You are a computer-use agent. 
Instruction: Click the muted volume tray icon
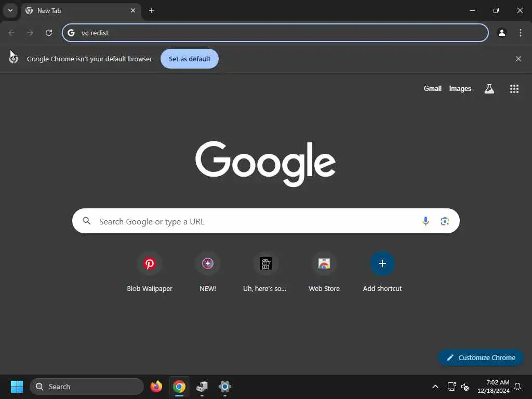tap(465, 387)
